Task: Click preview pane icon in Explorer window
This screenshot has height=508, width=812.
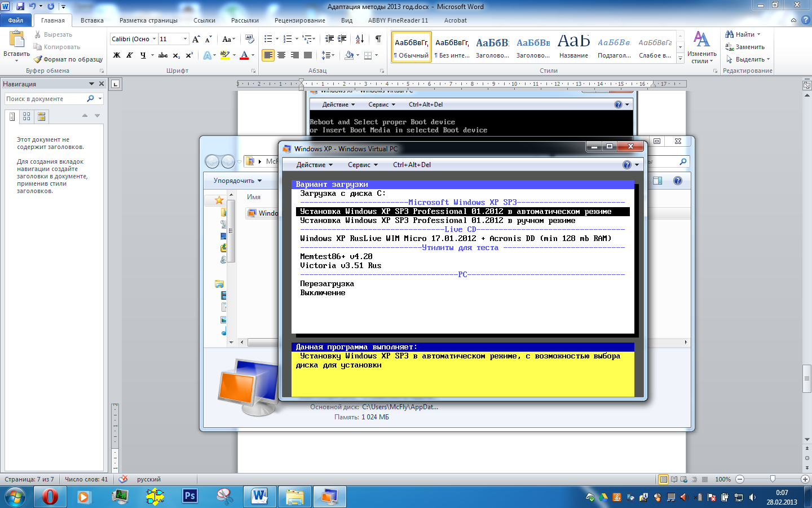Action: pos(657,181)
